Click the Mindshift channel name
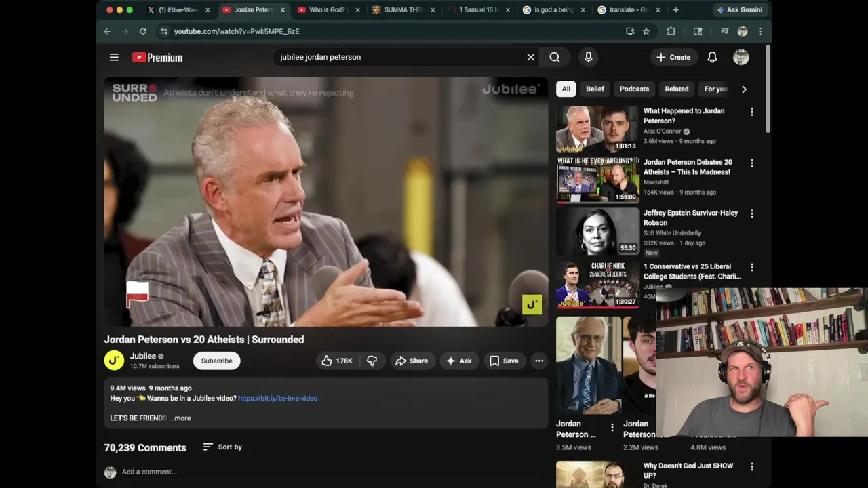The image size is (868, 488). [x=656, y=182]
